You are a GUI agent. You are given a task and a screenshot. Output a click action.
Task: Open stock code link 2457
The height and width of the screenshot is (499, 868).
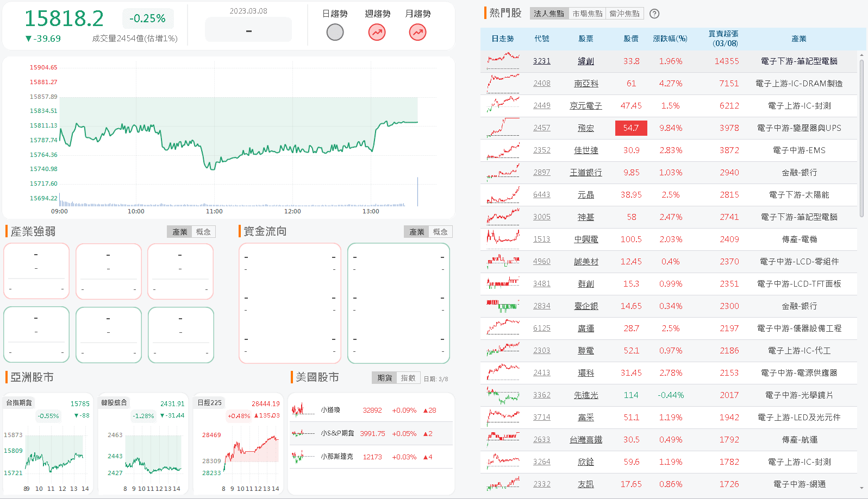point(542,128)
